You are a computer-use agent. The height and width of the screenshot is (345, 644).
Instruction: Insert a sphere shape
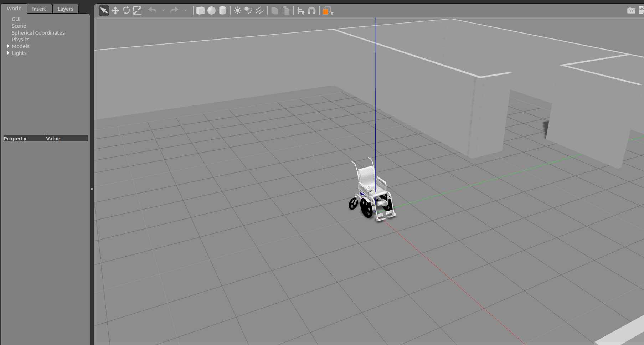(211, 11)
